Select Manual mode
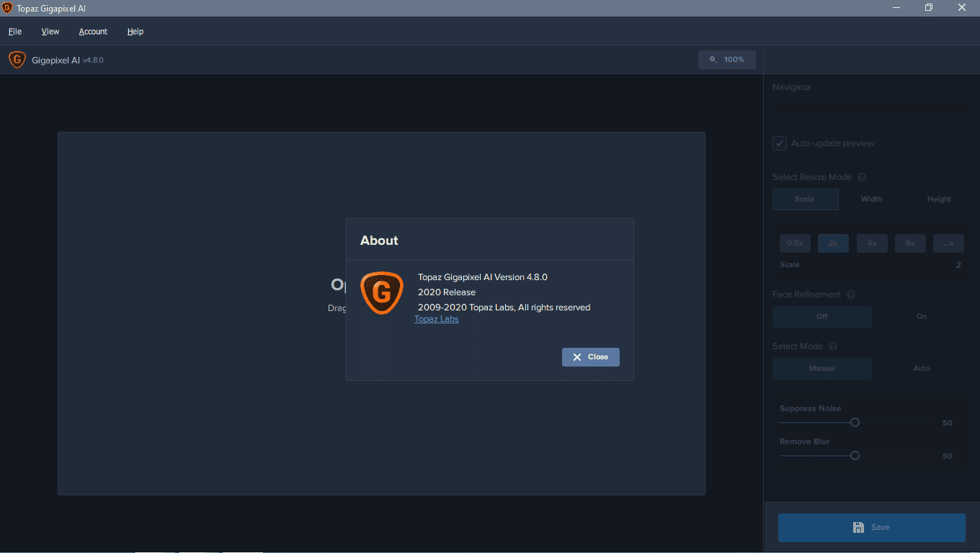Screen dimensions: 980x553 point(822,369)
